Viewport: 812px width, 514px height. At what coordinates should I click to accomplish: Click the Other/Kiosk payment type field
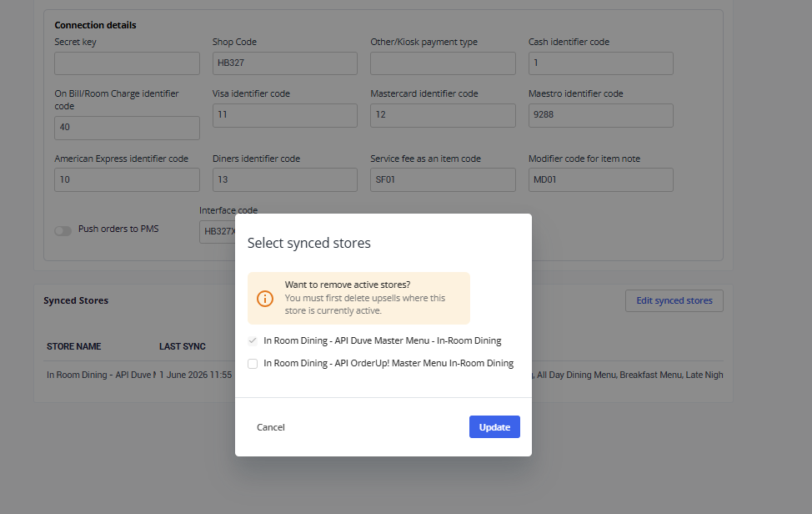pos(443,63)
